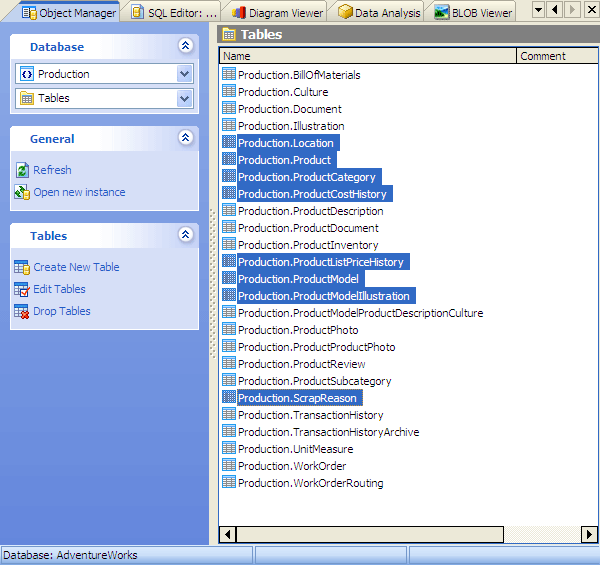The height and width of the screenshot is (565, 600).
Task: Close the current tab with the X
Action: pyautogui.click(x=591, y=10)
